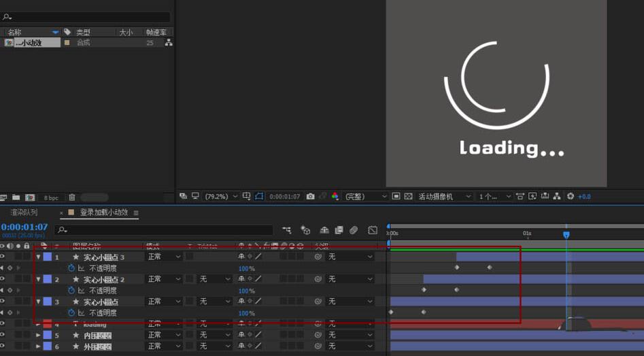Click the current-time indicator on the timeline ruler

coord(566,234)
